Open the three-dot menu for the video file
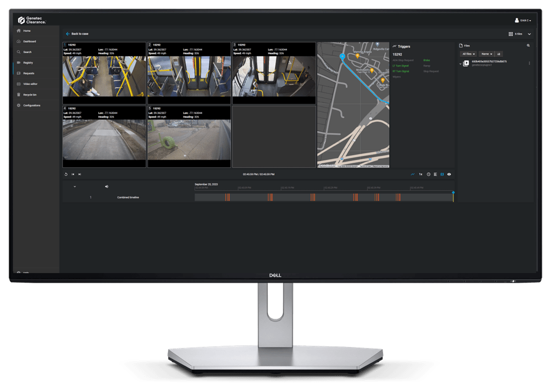The width and height of the screenshot is (551, 392). pos(529,63)
